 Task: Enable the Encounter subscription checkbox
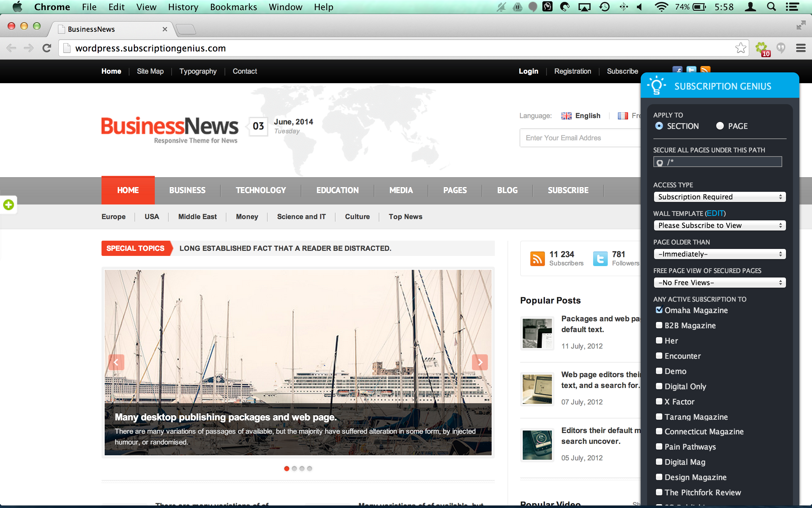coord(659,356)
